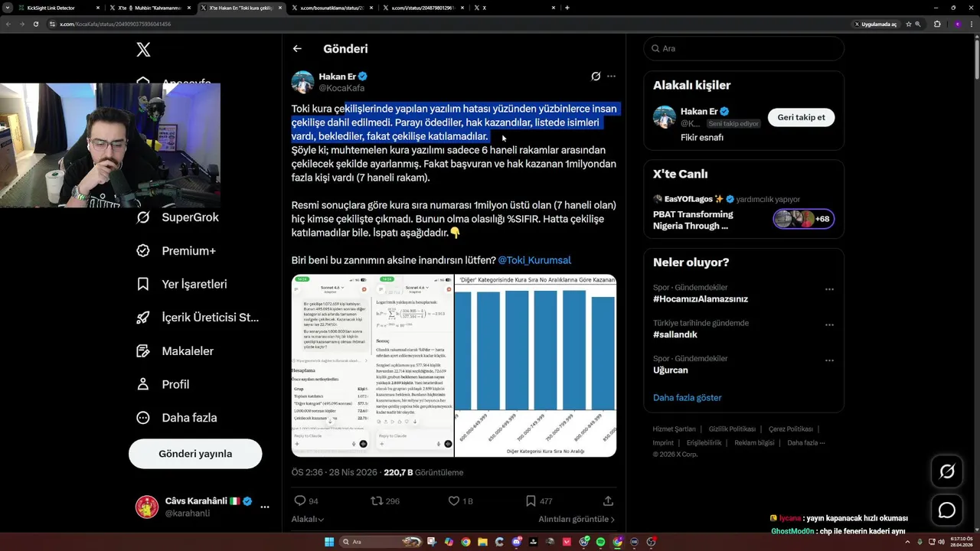Click browser back navigation arrow
This screenshot has height=551, width=980.
coord(8,24)
